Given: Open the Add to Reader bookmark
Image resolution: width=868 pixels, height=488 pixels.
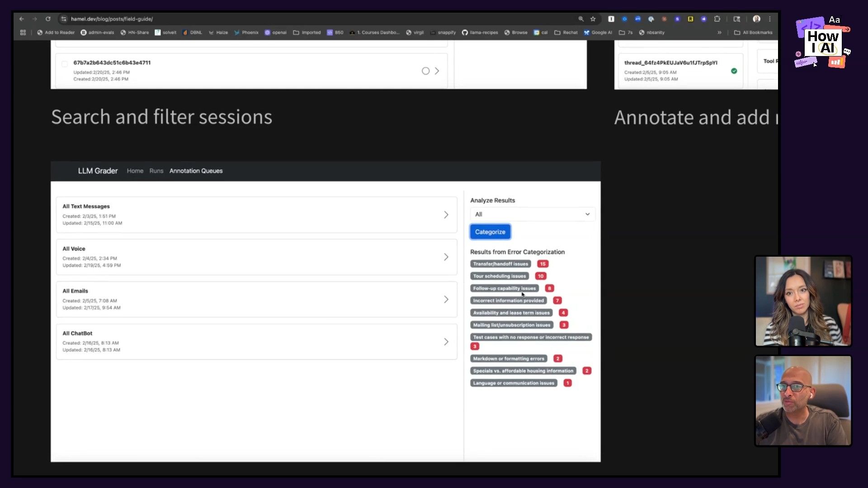Looking at the screenshot, I should [56, 33].
